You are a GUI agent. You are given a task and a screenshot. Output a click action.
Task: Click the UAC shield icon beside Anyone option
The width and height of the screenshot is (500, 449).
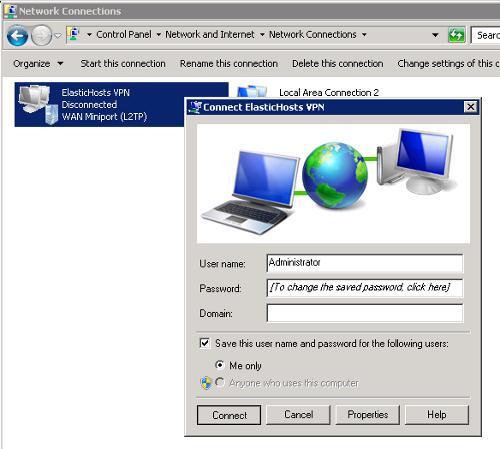point(206,383)
